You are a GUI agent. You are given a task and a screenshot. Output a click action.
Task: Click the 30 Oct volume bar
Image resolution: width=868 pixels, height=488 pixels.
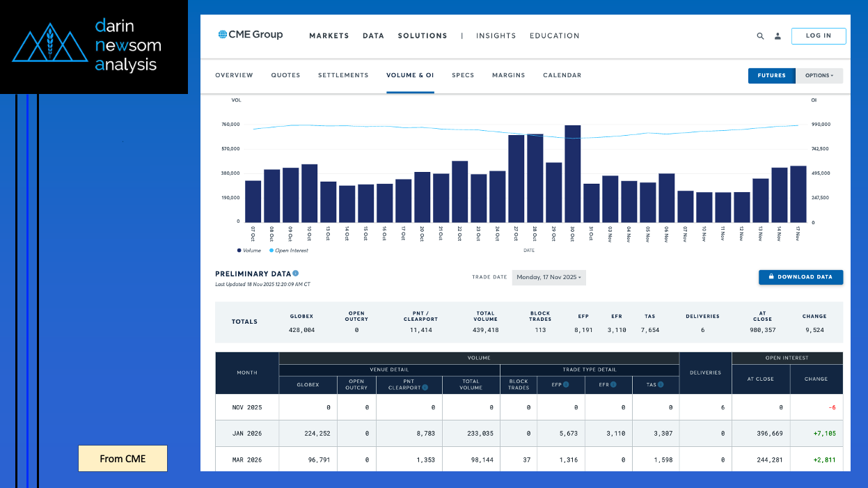point(572,174)
